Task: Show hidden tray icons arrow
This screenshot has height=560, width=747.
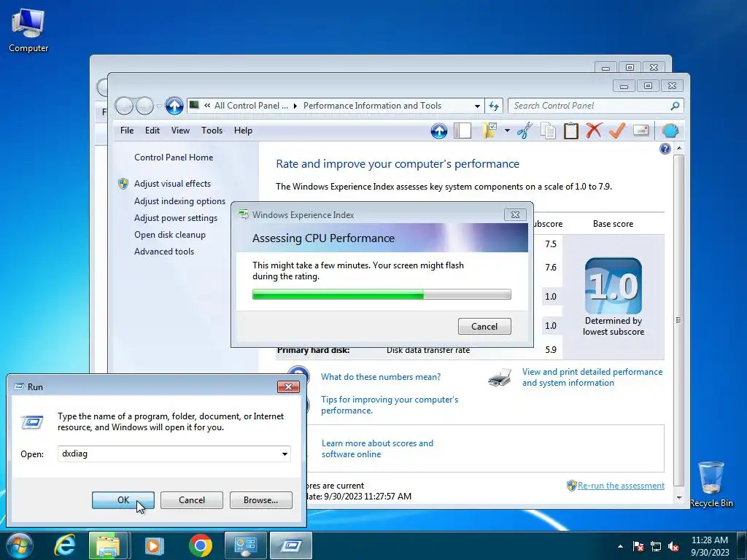Action: [x=620, y=546]
